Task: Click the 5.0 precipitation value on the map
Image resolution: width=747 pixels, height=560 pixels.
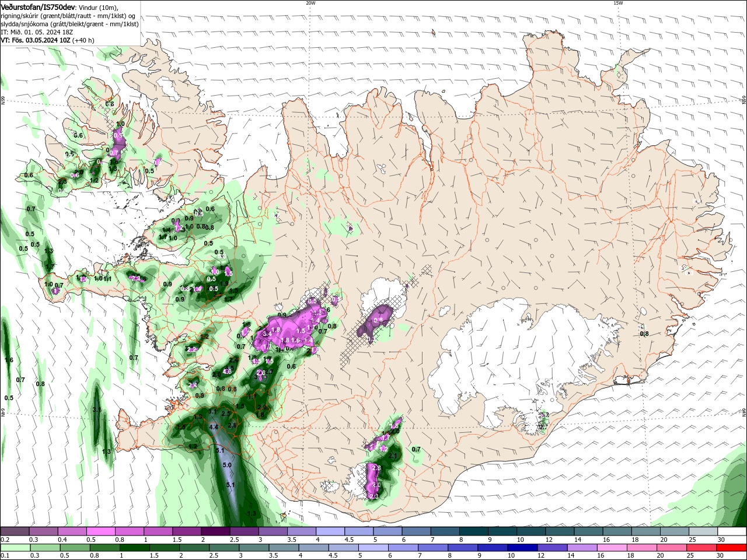Action: [x=228, y=465]
